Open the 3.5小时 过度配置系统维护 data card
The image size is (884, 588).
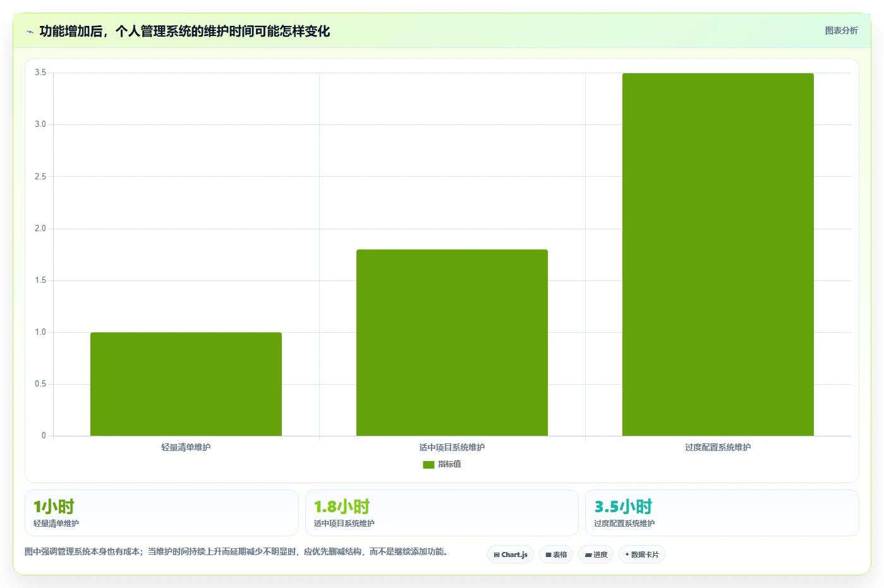[x=722, y=513]
